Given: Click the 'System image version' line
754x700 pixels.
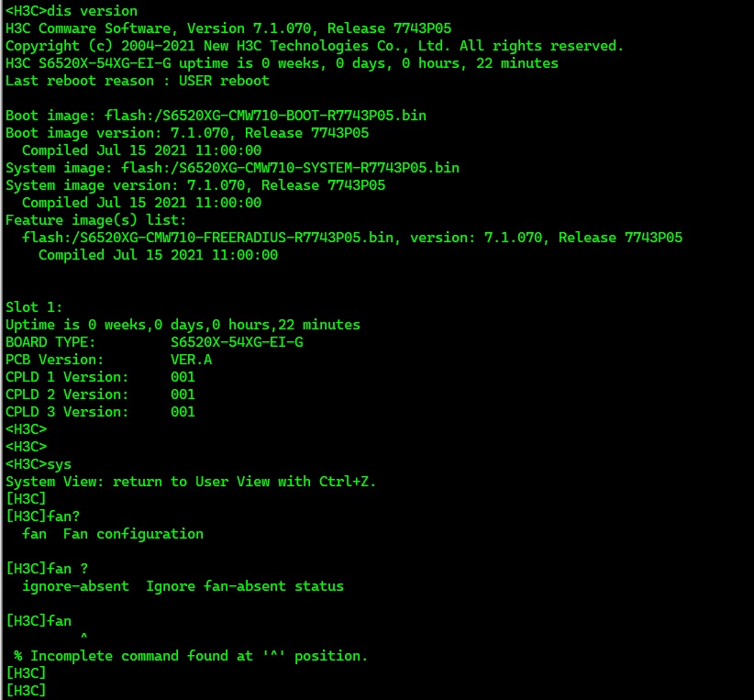Looking at the screenshot, I should (x=194, y=185).
